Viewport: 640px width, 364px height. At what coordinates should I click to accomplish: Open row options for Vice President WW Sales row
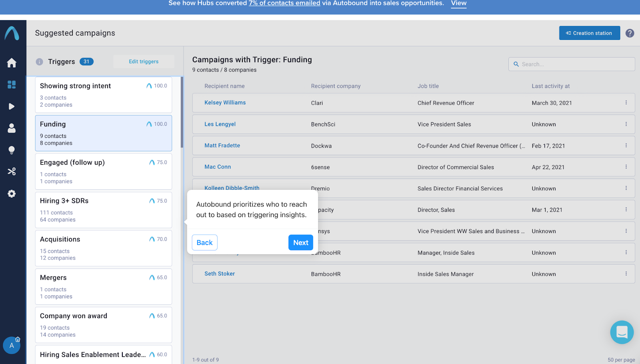[x=626, y=231]
